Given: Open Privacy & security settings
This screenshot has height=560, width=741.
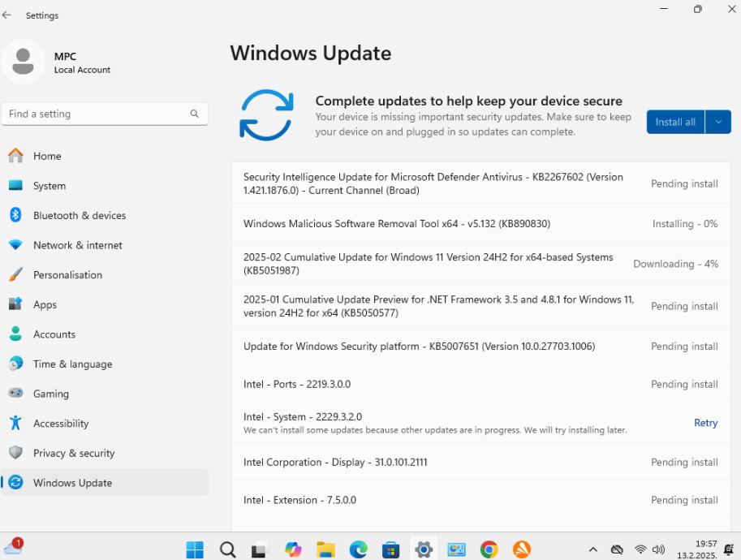Looking at the screenshot, I should (x=105, y=453).
